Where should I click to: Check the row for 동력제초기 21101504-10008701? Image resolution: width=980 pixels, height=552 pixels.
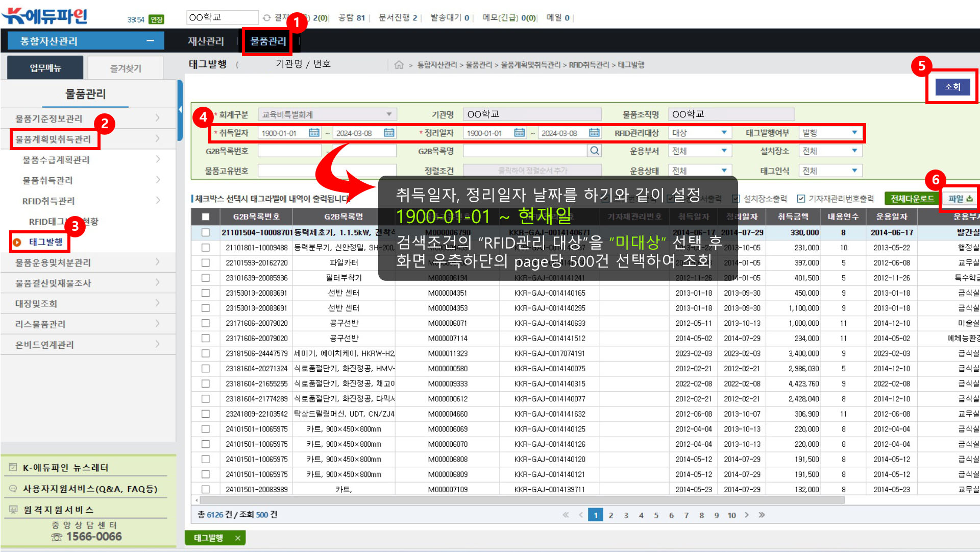(x=206, y=232)
